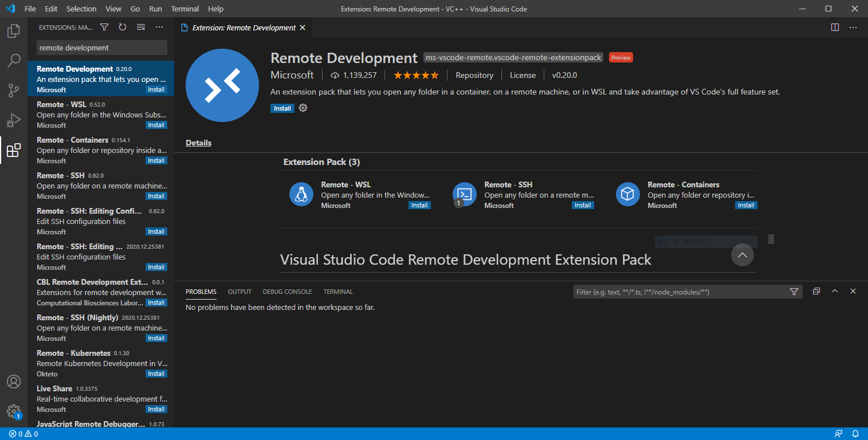
Task: Open notifications bell in status bar
Action: (855, 434)
